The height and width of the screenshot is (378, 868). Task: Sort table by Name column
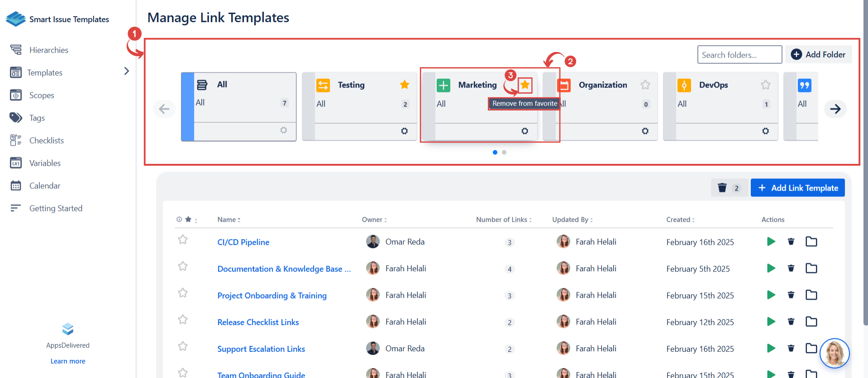(229, 220)
